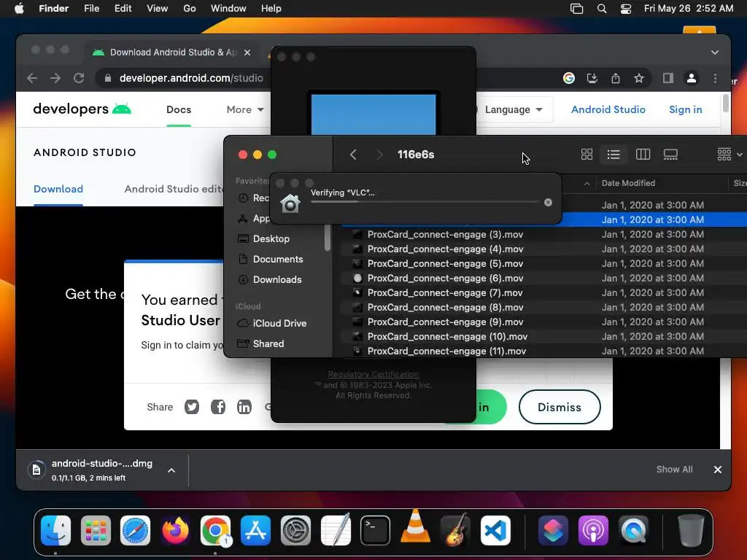
Task: Open the View menu
Action: 158,9
